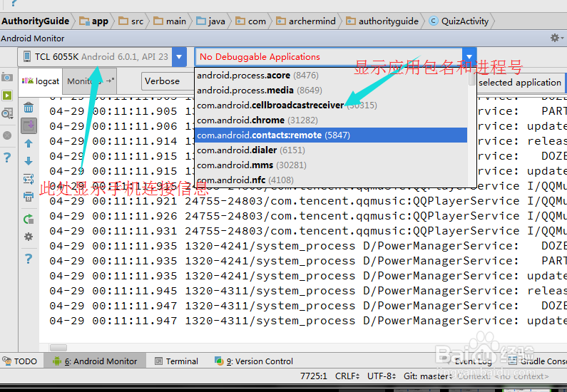Click log line timestamped 00:11:11.921

(308, 201)
